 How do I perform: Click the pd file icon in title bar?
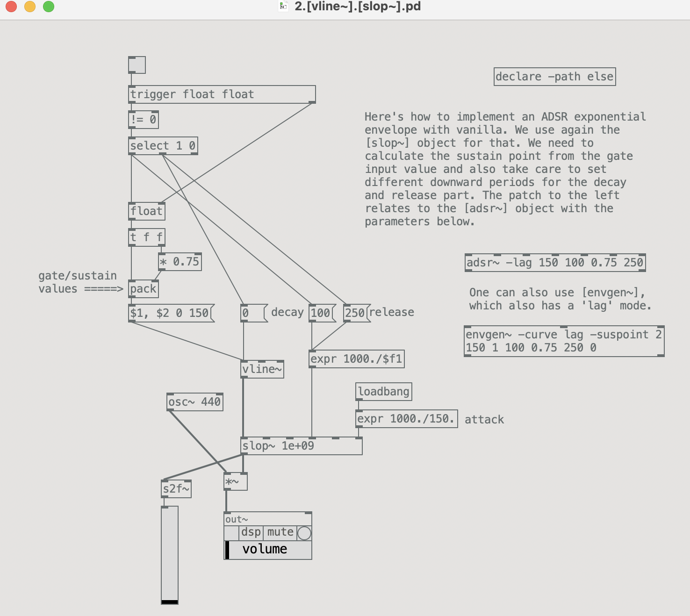click(283, 7)
